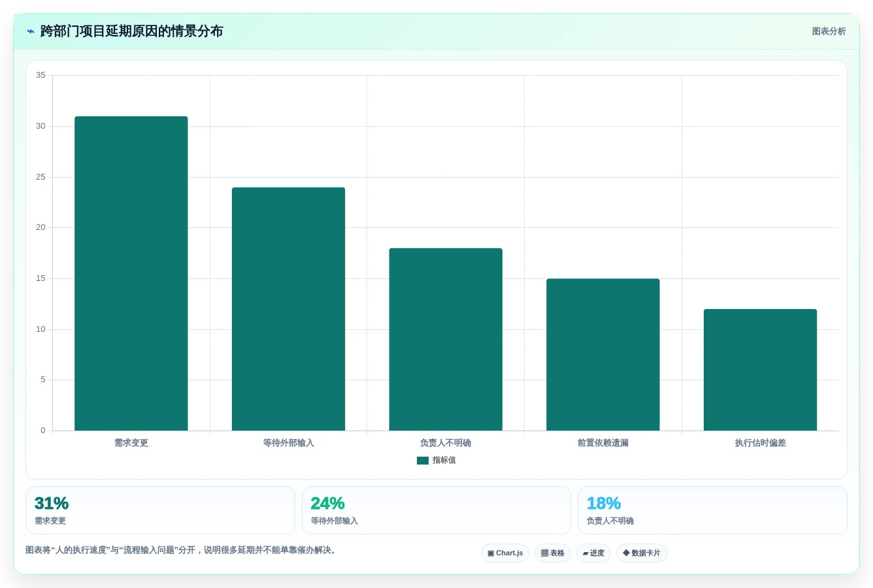The image size is (873, 588).
Task: Click the 前置依赖遗漏 x-axis label
Action: coord(603,443)
